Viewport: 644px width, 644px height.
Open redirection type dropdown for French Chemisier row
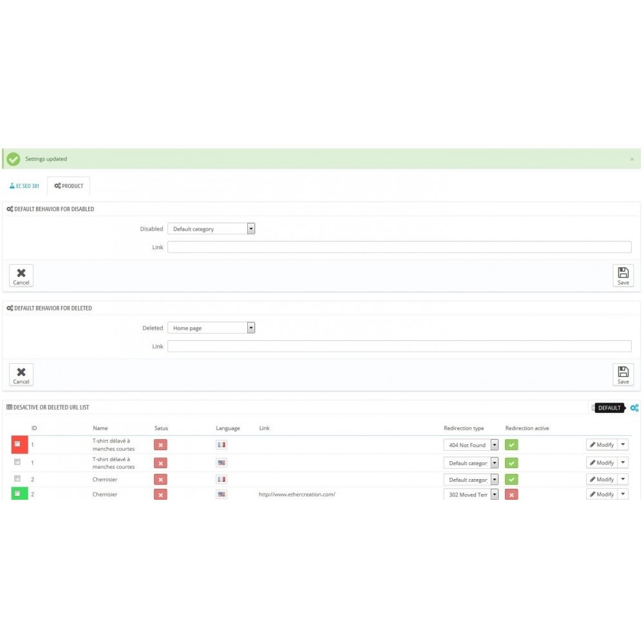471,480
